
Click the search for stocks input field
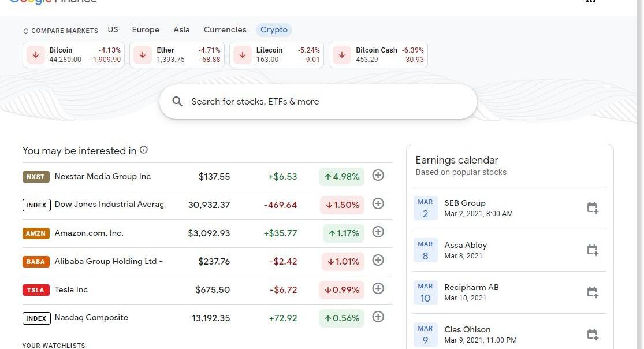(323, 102)
